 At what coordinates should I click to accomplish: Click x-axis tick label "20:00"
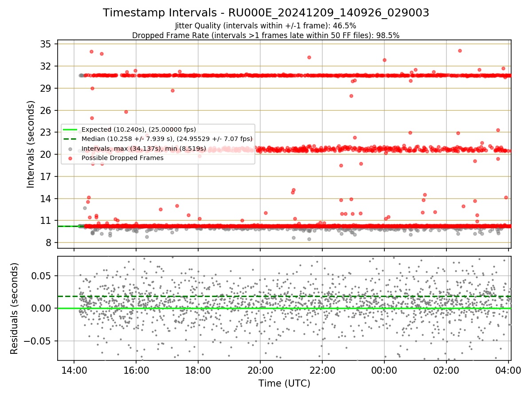260,370
